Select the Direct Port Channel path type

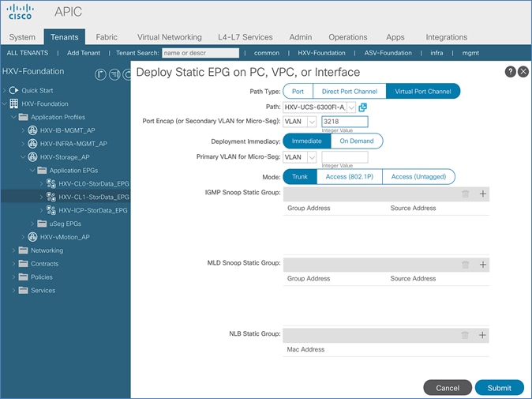click(x=349, y=92)
